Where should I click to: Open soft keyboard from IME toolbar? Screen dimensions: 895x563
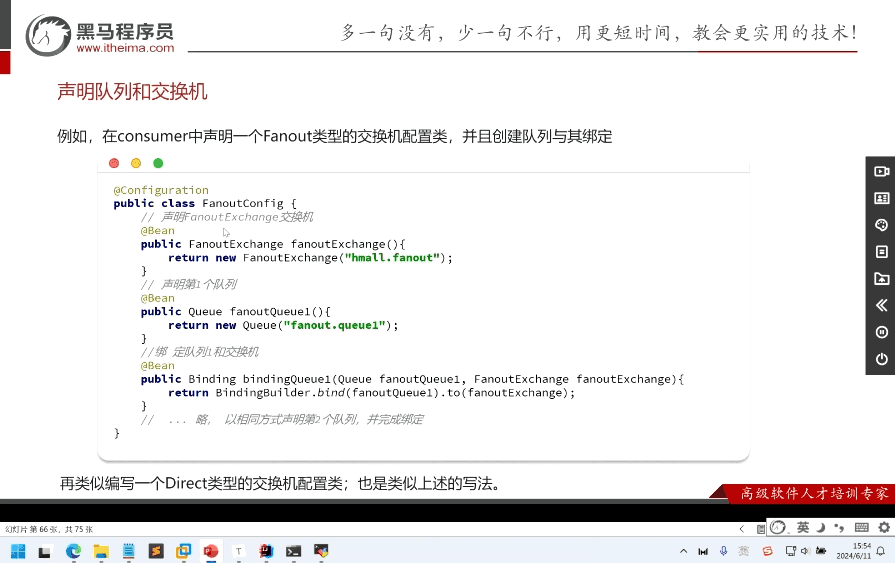[x=861, y=527]
